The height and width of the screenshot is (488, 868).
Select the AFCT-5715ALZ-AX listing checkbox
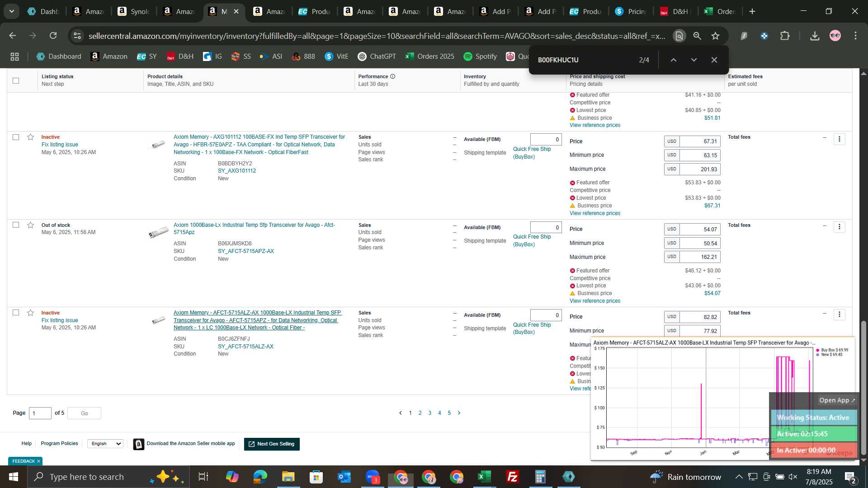point(16,313)
